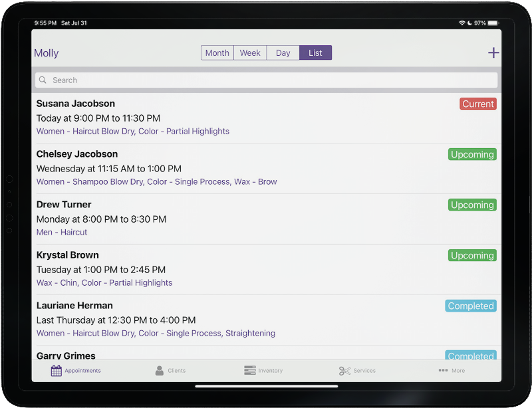The image size is (532, 408).
Task: Click 'Men - Haircut' services line
Action: (x=62, y=233)
